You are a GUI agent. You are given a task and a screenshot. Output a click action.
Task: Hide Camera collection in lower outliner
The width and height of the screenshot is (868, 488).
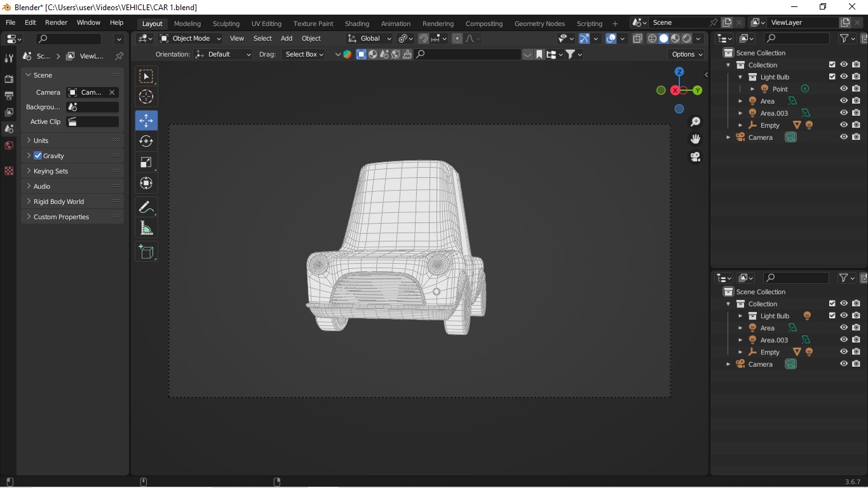844,364
